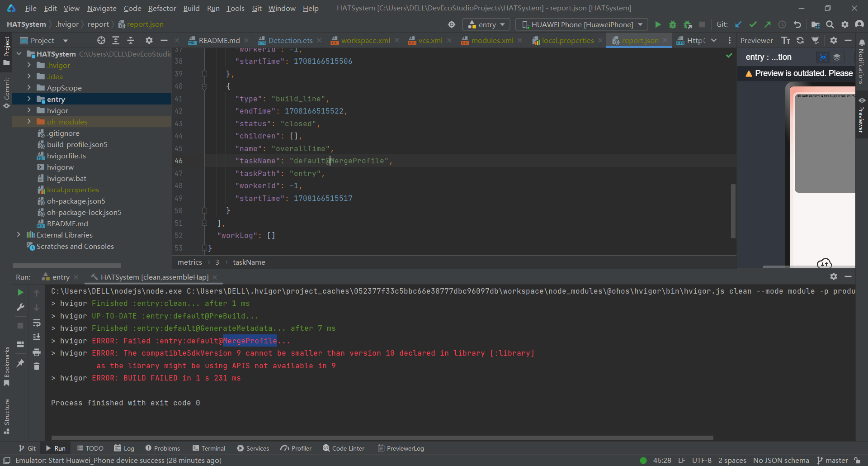This screenshot has height=466, width=868.
Task: Click editor vertical scrollbar thumb
Action: click(x=733, y=211)
